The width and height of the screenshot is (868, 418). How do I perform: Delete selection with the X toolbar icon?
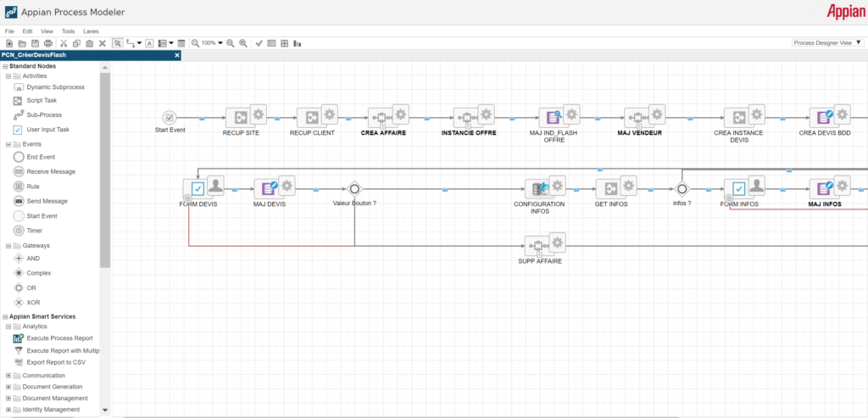point(103,43)
